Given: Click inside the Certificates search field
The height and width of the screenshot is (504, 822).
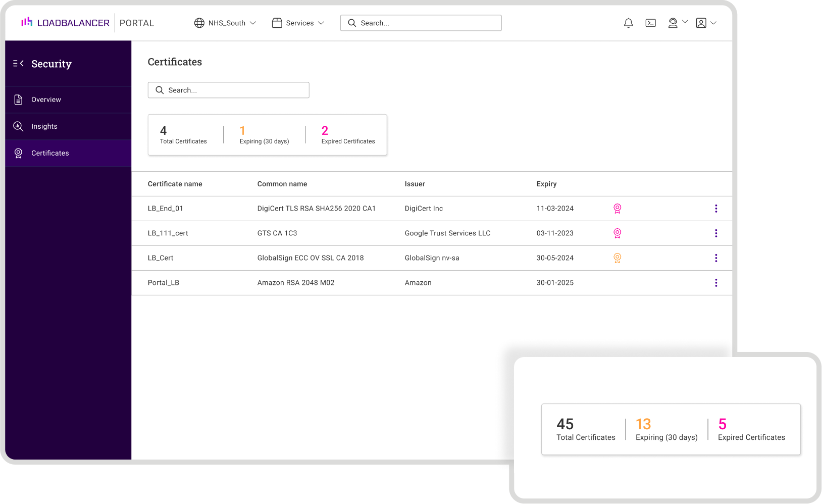Looking at the screenshot, I should pyautogui.click(x=228, y=90).
